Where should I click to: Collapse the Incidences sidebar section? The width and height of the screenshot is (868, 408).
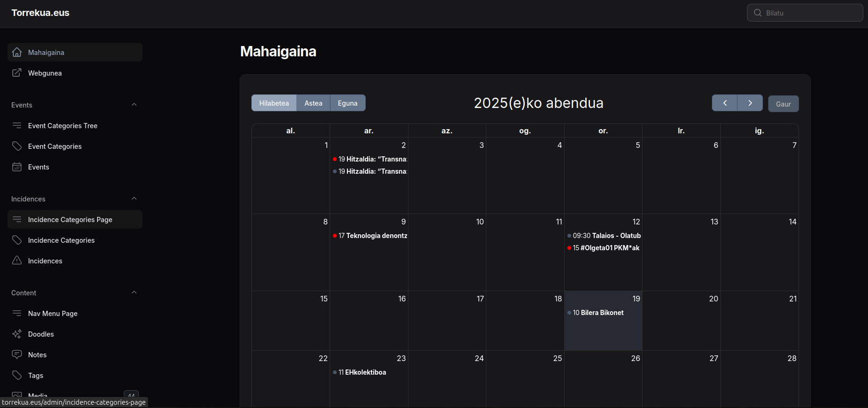pos(134,199)
